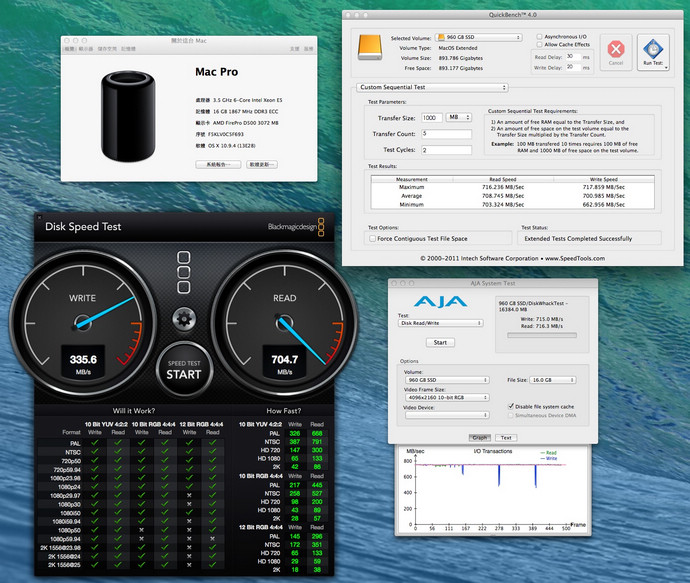The width and height of the screenshot is (690, 583).
Task: Select the 概覽 tab in About This Mac
Action: (70, 49)
